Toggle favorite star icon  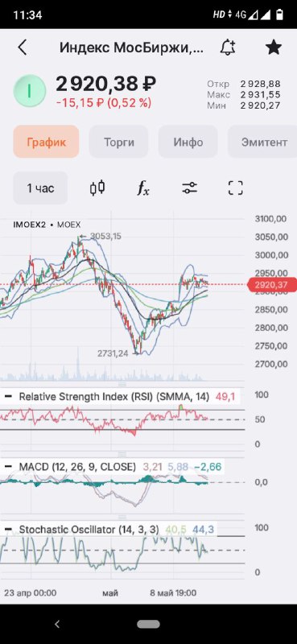[x=273, y=47]
